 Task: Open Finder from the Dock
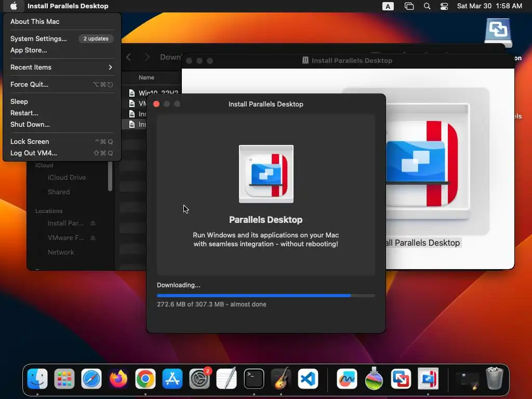click(x=37, y=379)
